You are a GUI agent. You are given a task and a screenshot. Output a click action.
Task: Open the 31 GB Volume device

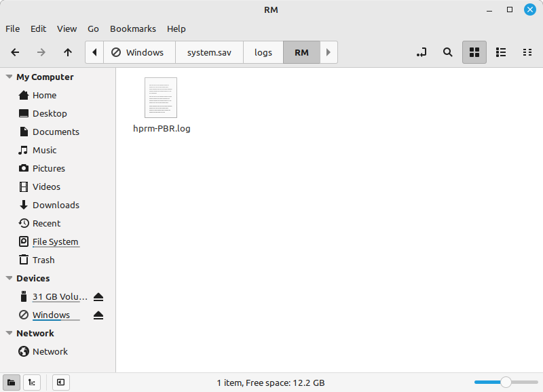click(x=60, y=297)
